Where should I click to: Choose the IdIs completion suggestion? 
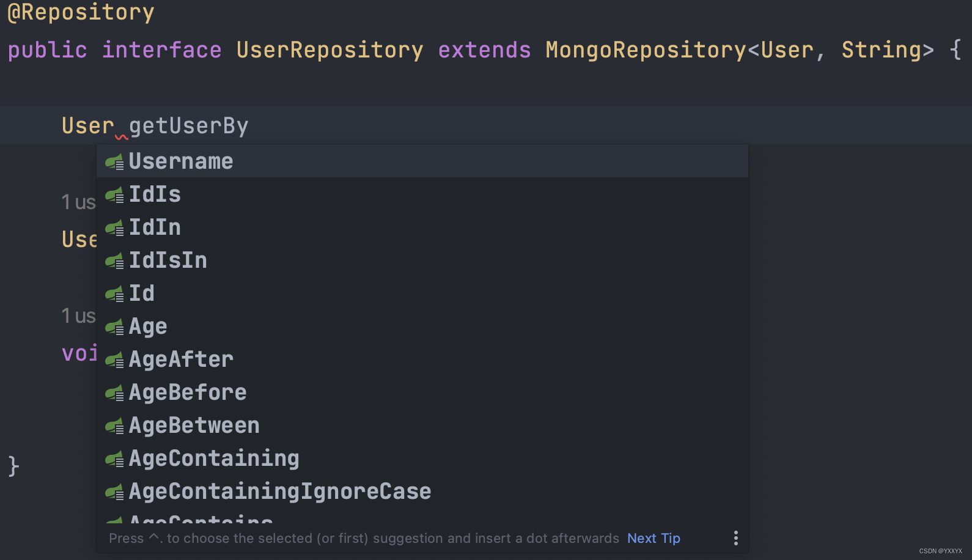(x=422, y=194)
